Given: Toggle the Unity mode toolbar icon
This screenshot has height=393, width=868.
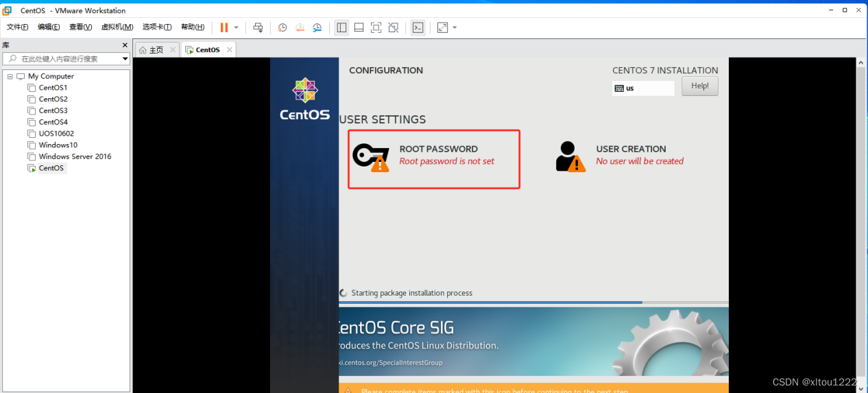Looking at the screenshot, I should coord(393,27).
